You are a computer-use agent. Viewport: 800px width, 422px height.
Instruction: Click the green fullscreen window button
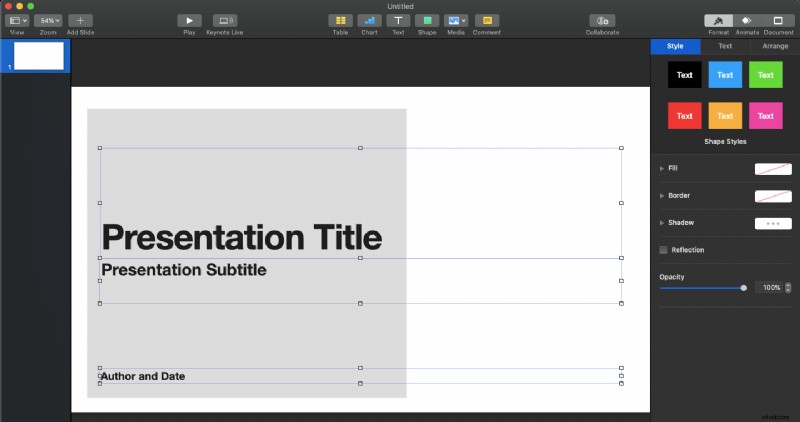31,6
